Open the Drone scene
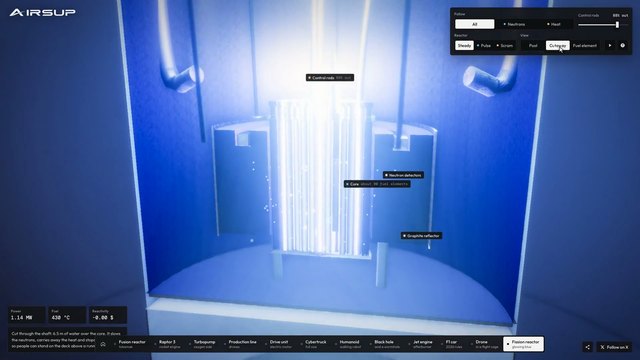Screen dimensions: 640x360 [485, 344]
